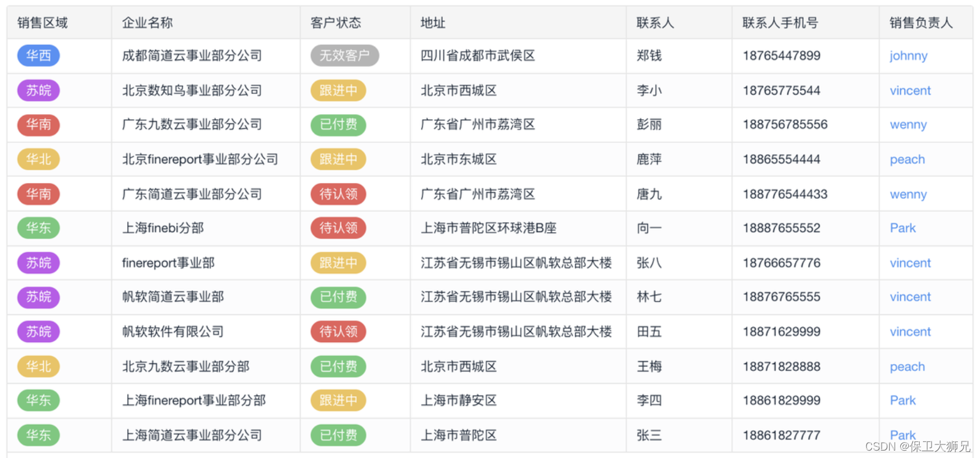The height and width of the screenshot is (458, 980).
Task: Click contact name 郑钱
Action: coord(649,55)
